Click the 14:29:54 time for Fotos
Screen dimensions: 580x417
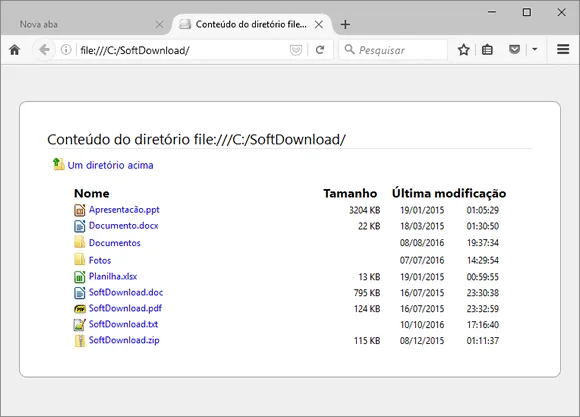(x=482, y=260)
